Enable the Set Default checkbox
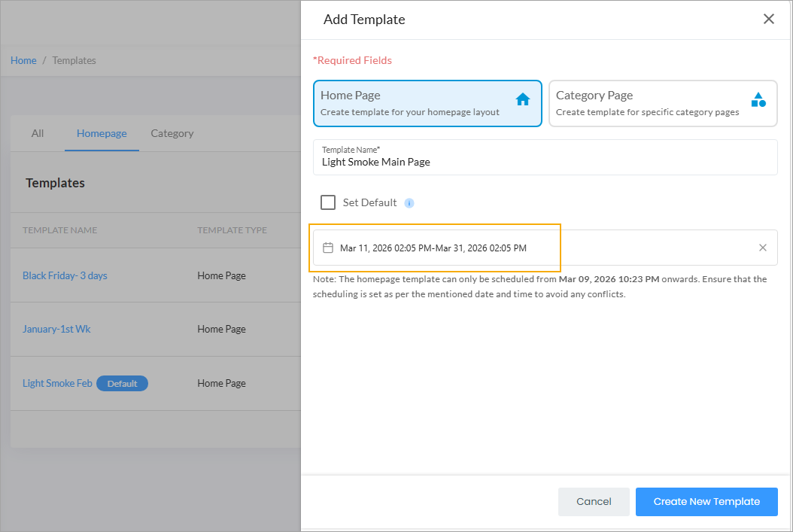793x532 pixels. click(328, 202)
